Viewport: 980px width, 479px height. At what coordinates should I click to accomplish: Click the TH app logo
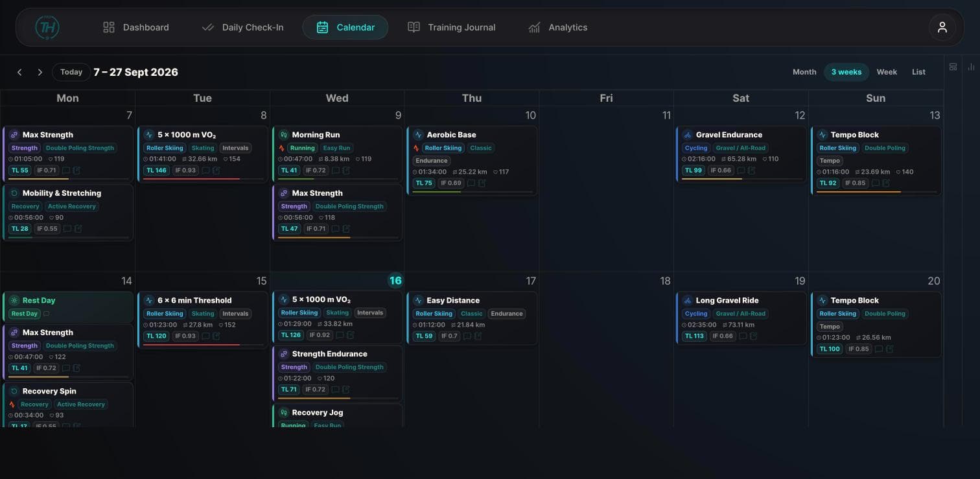tap(47, 27)
